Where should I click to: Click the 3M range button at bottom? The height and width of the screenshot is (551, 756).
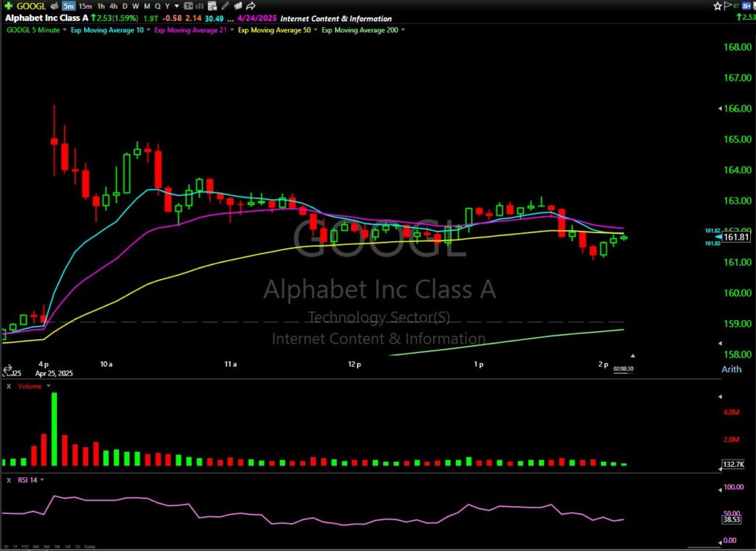point(47,547)
